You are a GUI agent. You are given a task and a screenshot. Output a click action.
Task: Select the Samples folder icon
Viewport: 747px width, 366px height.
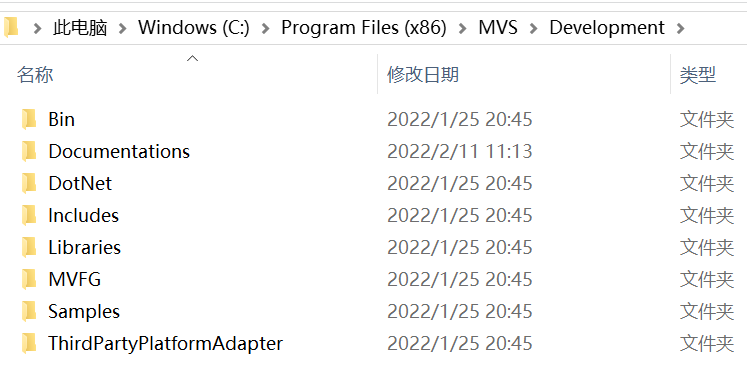pos(29,311)
